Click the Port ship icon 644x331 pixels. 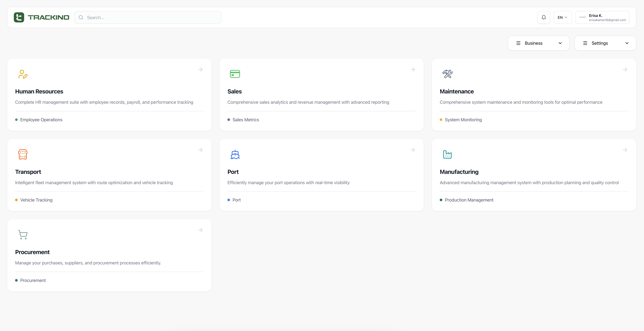pyautogui.click(x=235, y=155)
